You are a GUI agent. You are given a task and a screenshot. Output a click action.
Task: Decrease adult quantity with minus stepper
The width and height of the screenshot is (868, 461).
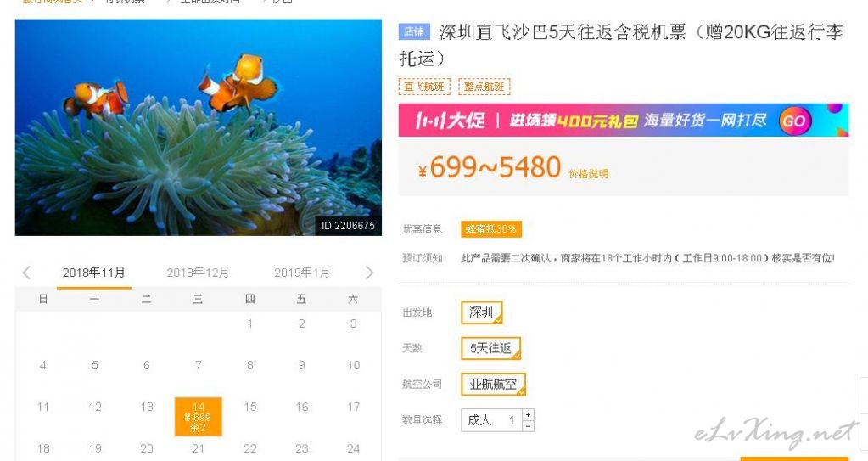tap(528, 425)
